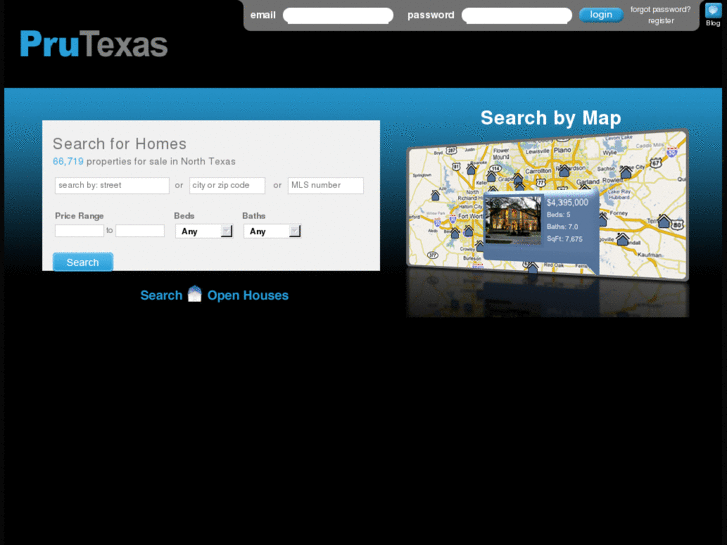Viewport: 727px width, 545px height.
Task: Click the blue login button
Action: coord(601,15)
